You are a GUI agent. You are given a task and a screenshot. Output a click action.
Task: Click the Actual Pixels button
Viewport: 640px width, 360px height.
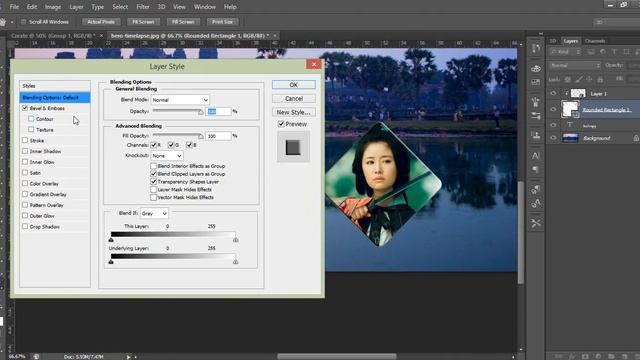tap(101, 22)
